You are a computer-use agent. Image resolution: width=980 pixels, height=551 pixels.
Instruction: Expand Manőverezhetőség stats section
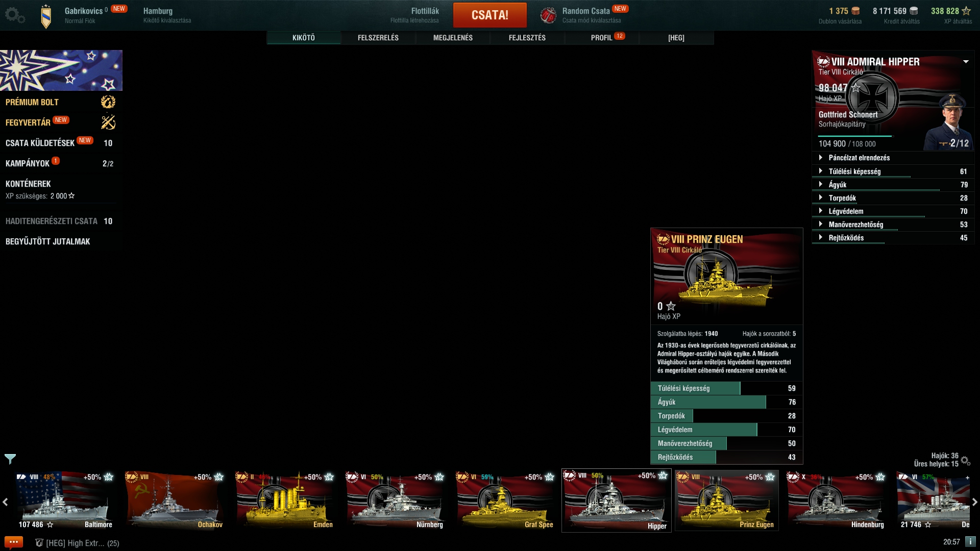tap(893, 224)
